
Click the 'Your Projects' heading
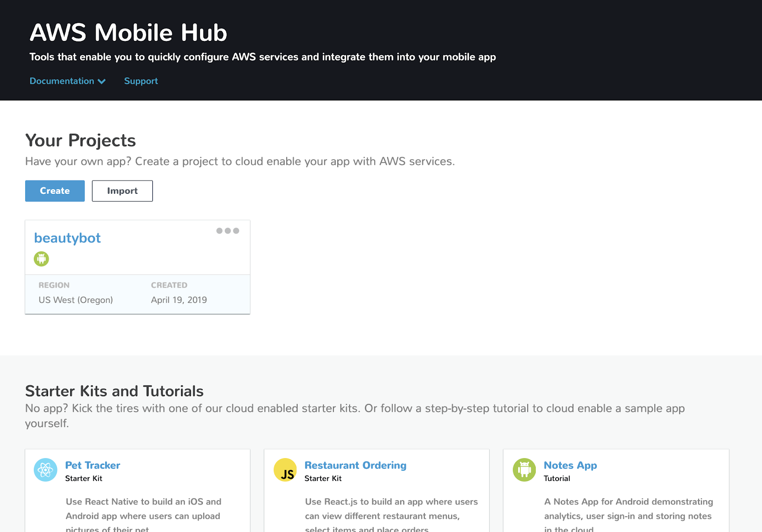click(x=80, y=141)
